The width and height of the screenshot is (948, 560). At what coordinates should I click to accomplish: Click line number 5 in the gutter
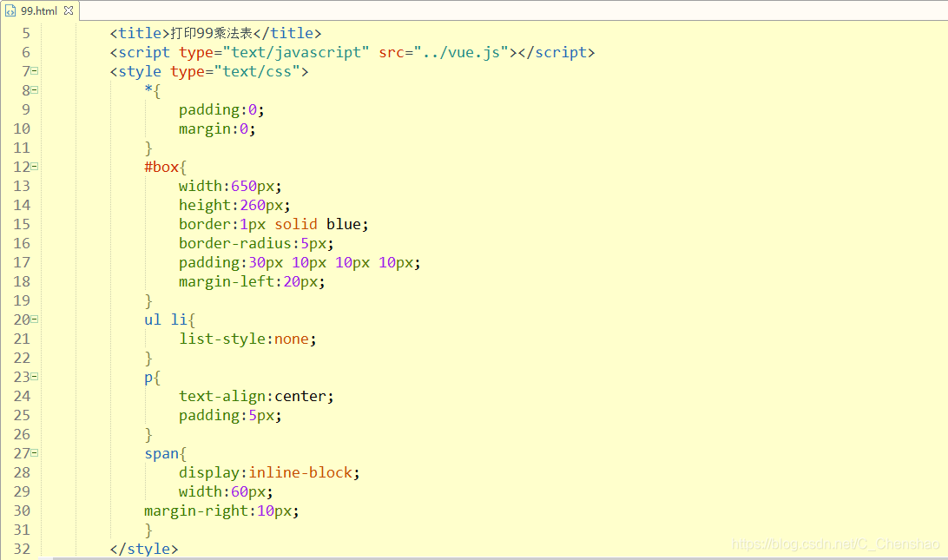point(26,33)
